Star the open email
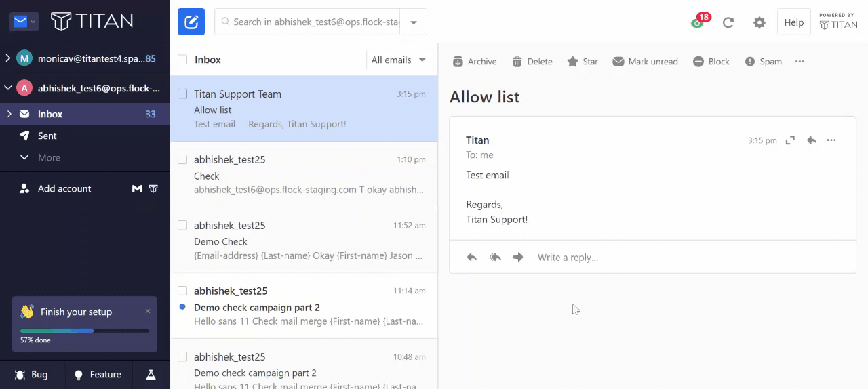This screenshot has height=389, width=868. [582, 62]
